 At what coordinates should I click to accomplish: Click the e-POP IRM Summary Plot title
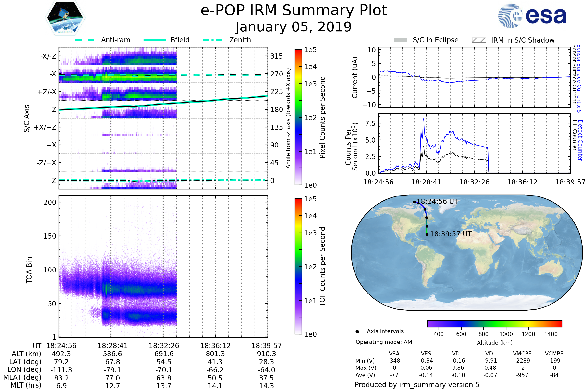tap(294, 11)
